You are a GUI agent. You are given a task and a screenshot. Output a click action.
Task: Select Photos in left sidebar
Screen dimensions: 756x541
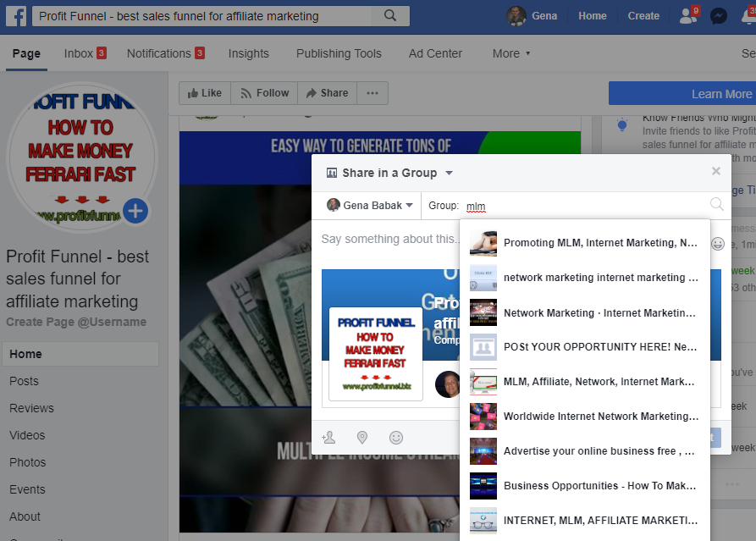click(27, 462)
